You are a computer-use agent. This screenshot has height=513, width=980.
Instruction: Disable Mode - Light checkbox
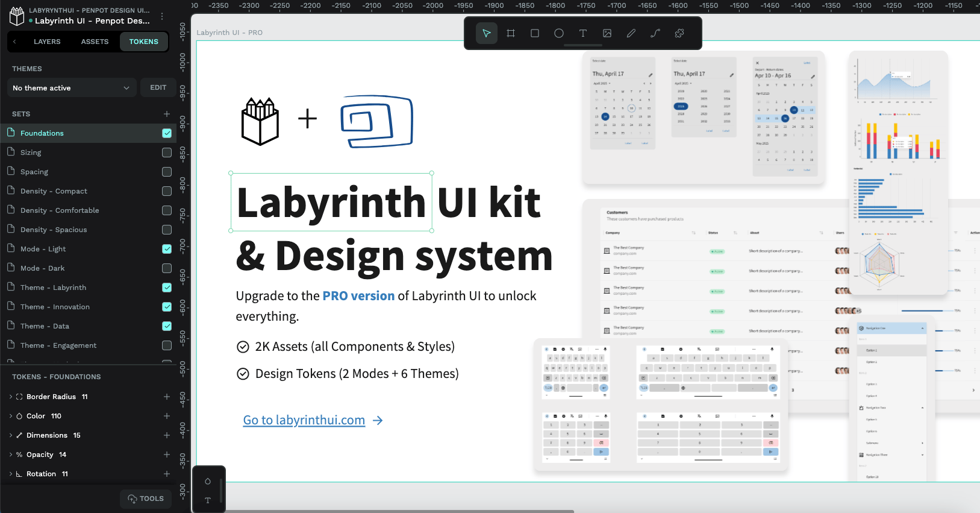pos(167,249)
